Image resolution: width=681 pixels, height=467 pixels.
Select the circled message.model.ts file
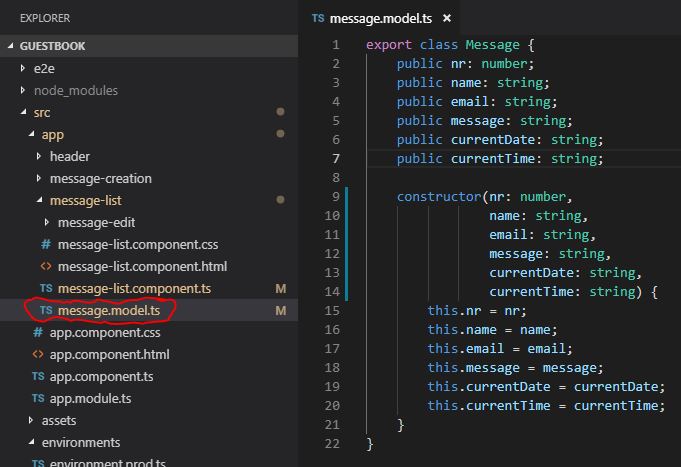[108, 311]
